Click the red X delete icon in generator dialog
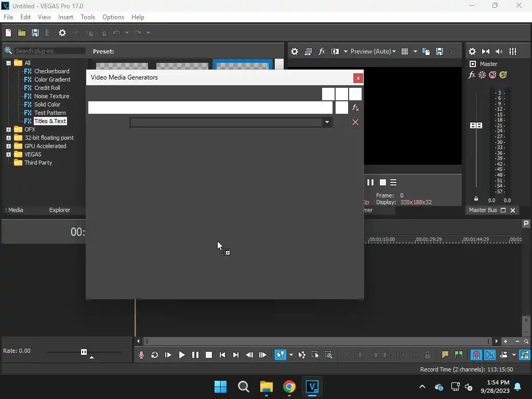Image resolution: width=532 pixels, height=399 pixels. pos(355,122)
